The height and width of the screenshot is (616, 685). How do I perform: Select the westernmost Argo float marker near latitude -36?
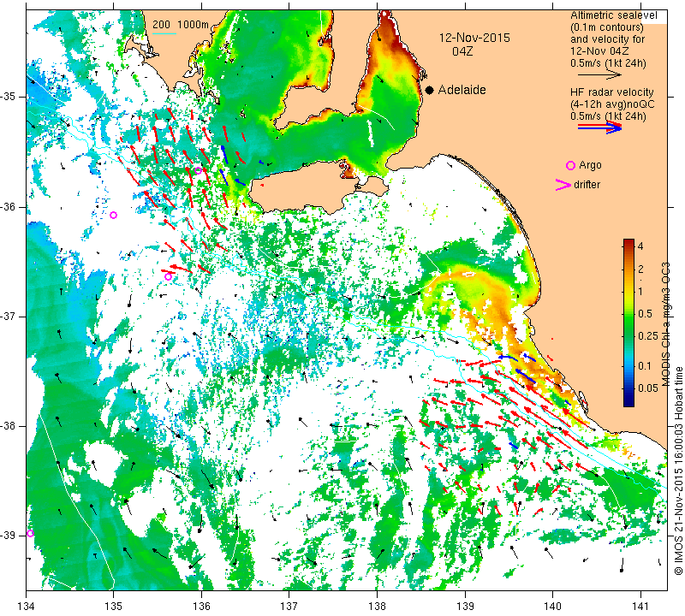point(114,215)
